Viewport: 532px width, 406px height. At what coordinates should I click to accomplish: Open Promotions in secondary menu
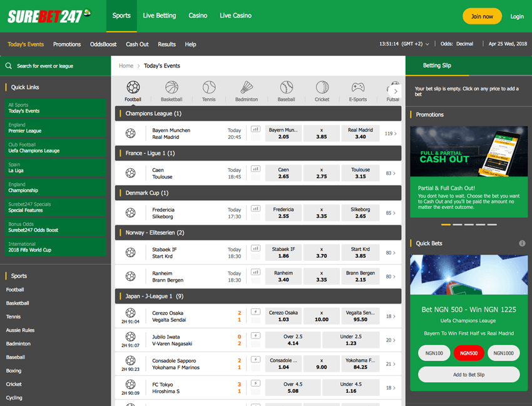point(67,44)
